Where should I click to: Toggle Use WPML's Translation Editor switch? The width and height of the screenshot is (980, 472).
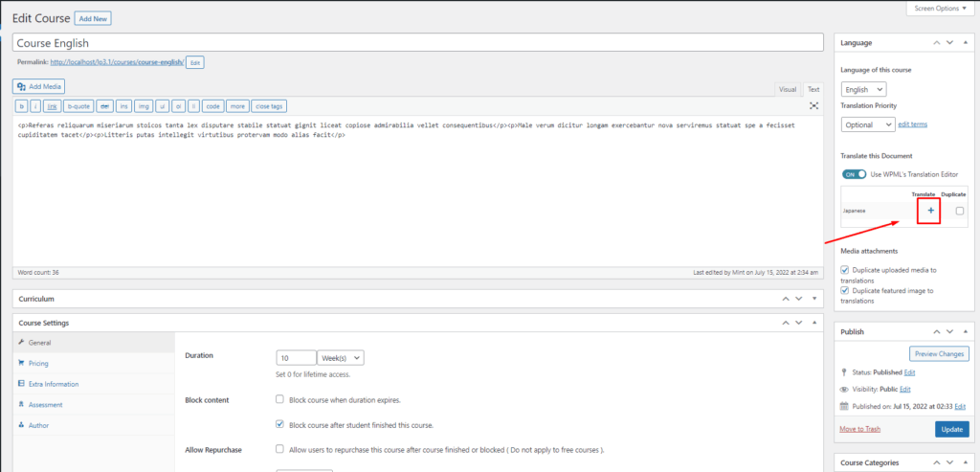click(854, 174)
